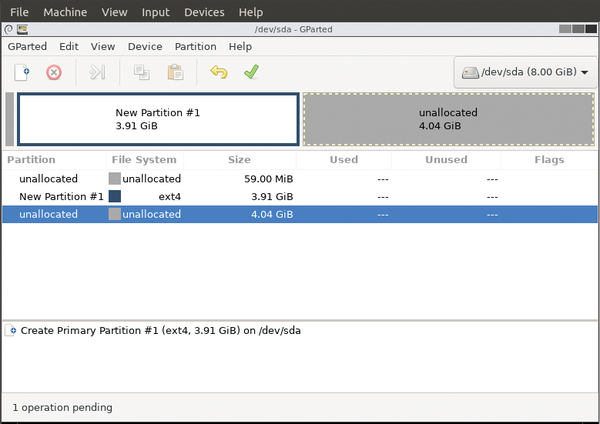Open the VirtualBox Help menu

click(x=251, y=12)
